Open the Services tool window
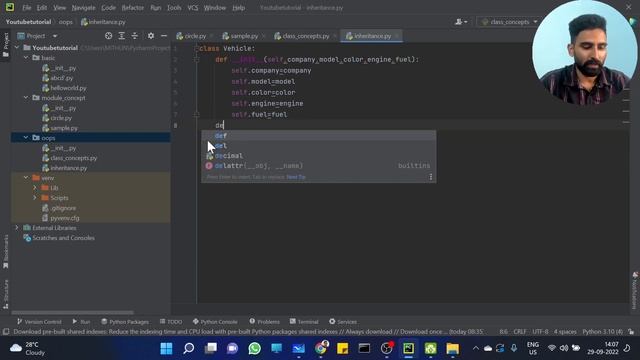 tap(343, 322)
